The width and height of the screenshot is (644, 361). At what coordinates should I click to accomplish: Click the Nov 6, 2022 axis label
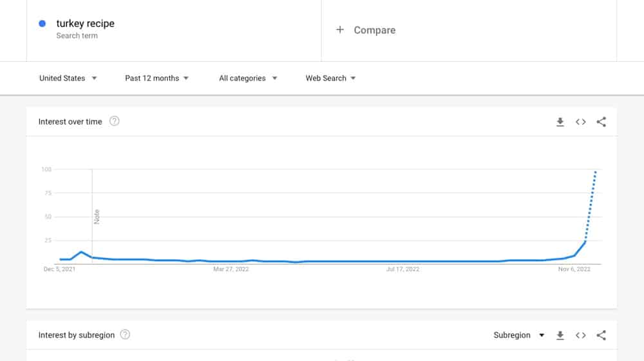(x=574, y=269)
